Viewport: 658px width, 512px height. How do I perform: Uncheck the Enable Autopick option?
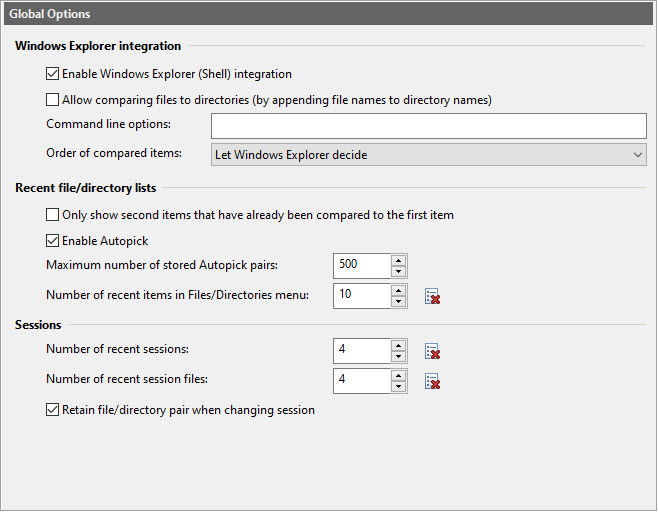pos(53,241)
